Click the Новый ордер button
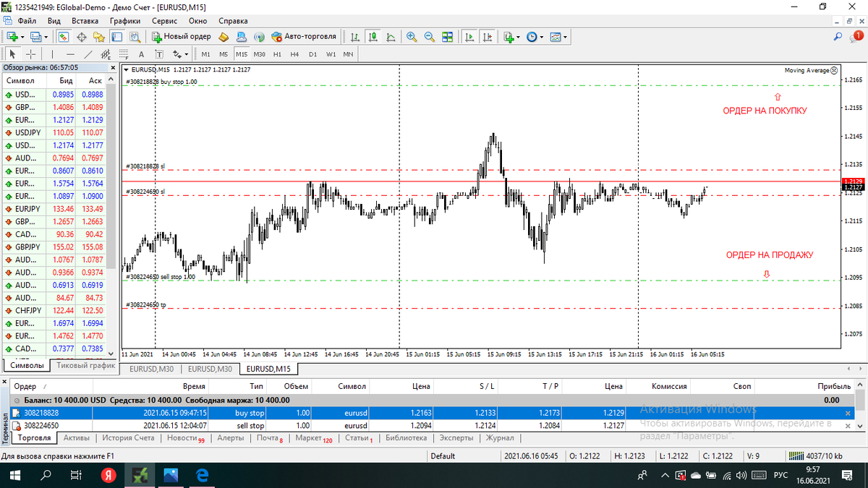The height and width of the screenshot is (488, 868). click(181, 36)
